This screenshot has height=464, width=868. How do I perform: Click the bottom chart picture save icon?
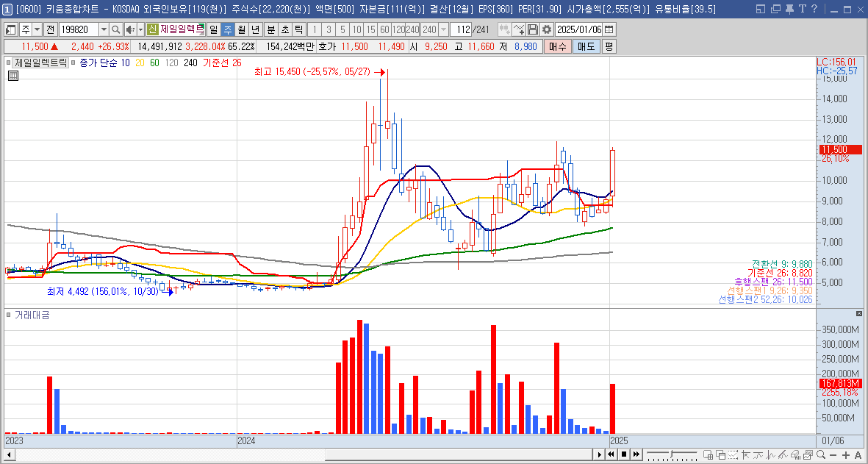[x=808, y=454]
